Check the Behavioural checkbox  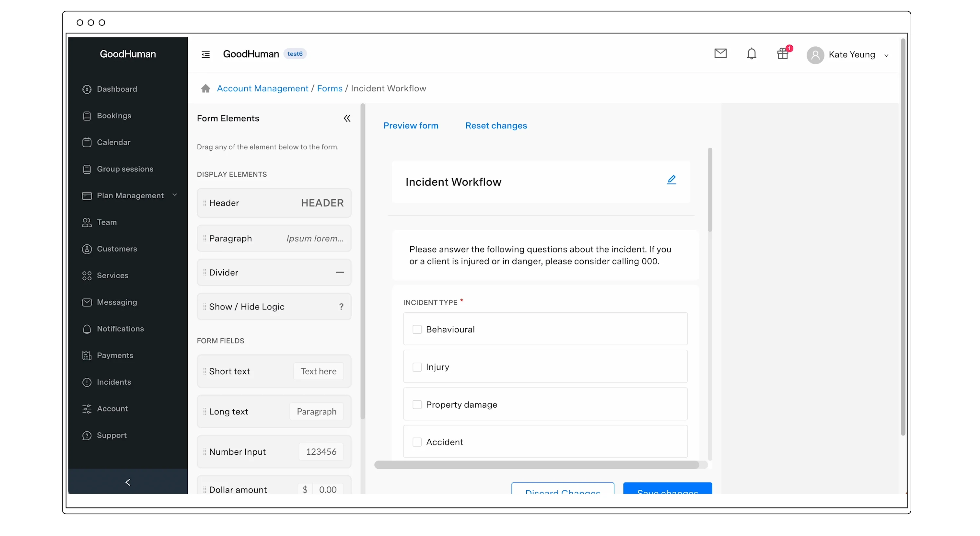coord(417,330)
